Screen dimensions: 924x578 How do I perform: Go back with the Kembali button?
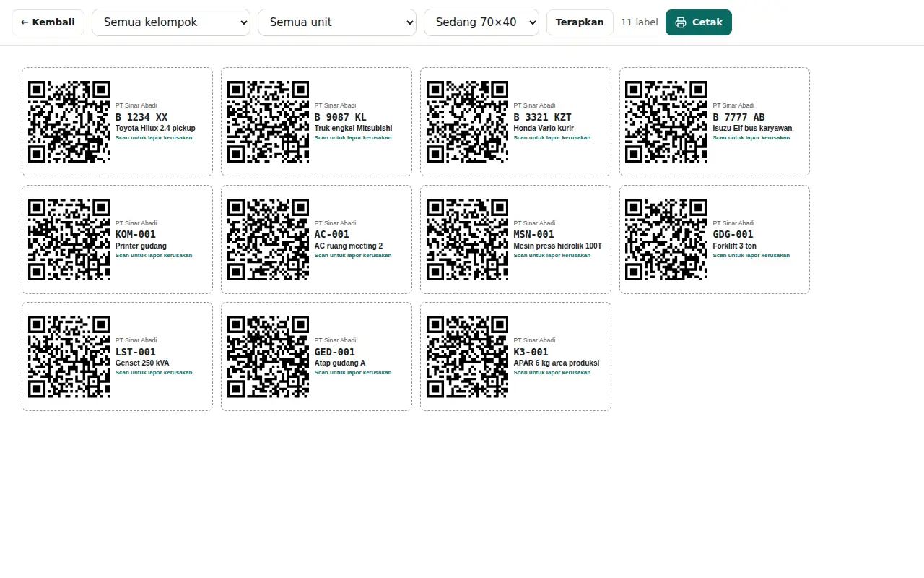coord(48,22)
